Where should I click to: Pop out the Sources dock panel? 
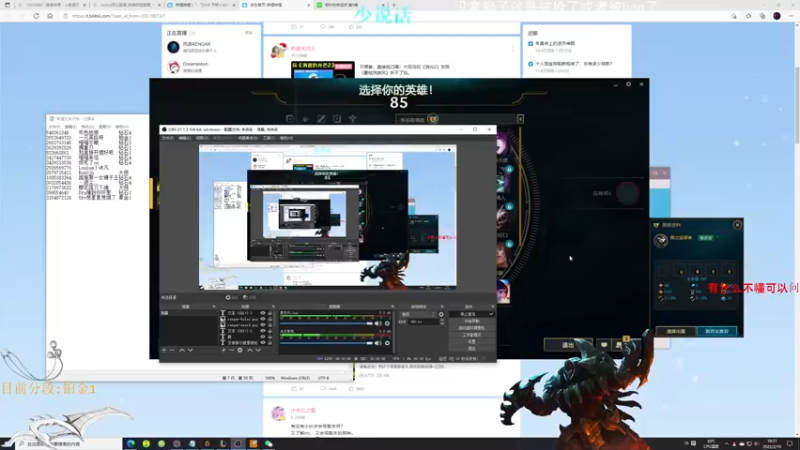point(273,306)
